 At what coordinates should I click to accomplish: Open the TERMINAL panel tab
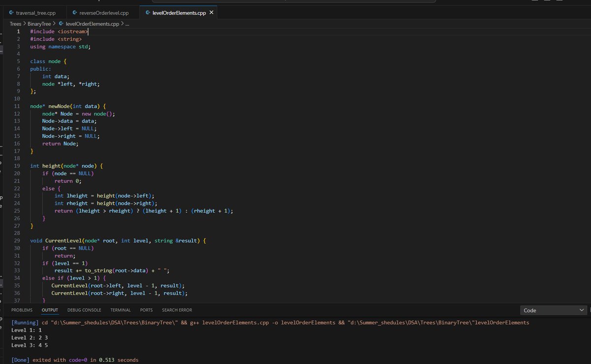tap(121, 310)
